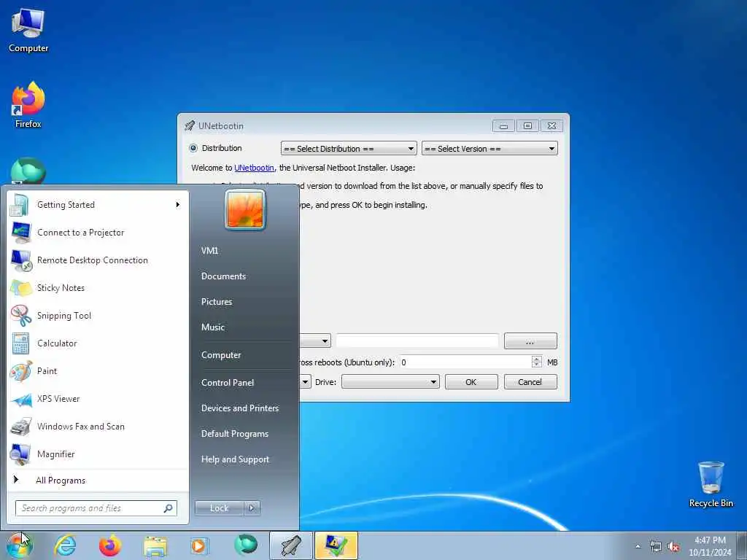Image resolution: width=747 pixels, height=560 pixels.
Task: Decrease the MB spinner value
Action: (537, 366)
